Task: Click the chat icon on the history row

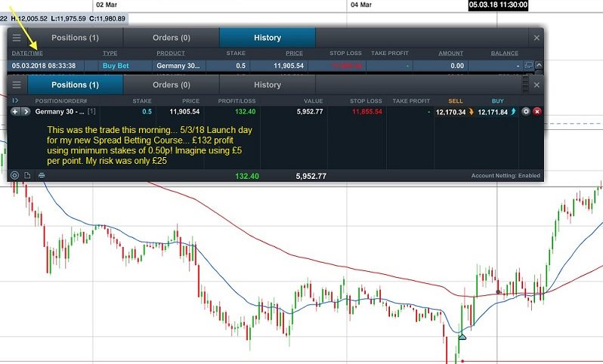Action: click(528, 66)
